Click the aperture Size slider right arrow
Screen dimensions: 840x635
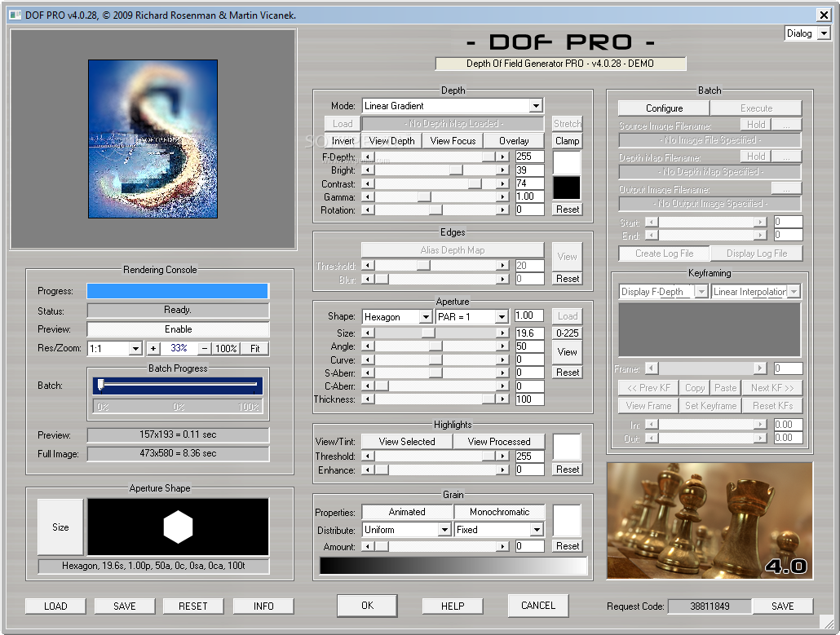point(502,333)
